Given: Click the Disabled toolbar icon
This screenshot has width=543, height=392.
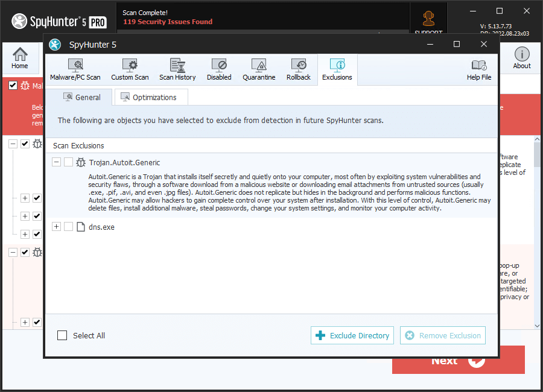Looking at the screenshot, I should 219,70.
